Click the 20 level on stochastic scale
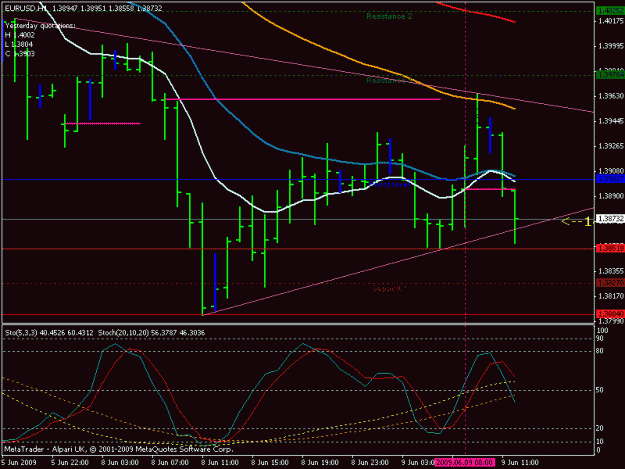The image size is (625, 469). click(x=599, y=428)
